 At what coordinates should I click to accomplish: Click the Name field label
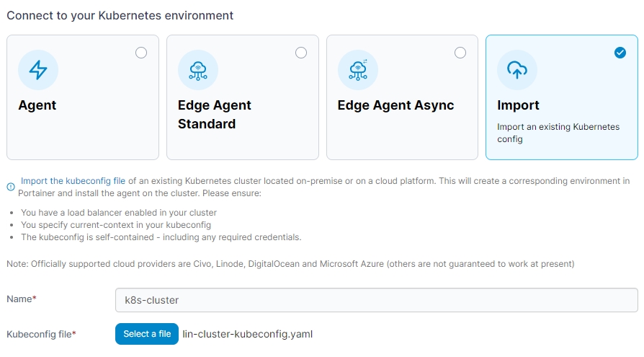pos(21,299)
